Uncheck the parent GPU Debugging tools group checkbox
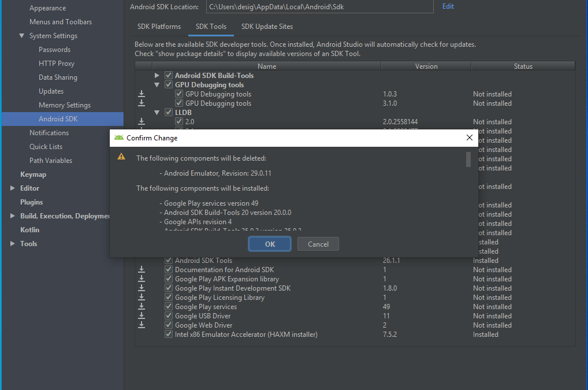The height and width of the screenshot is (390, 588). [x=169, y=85]
